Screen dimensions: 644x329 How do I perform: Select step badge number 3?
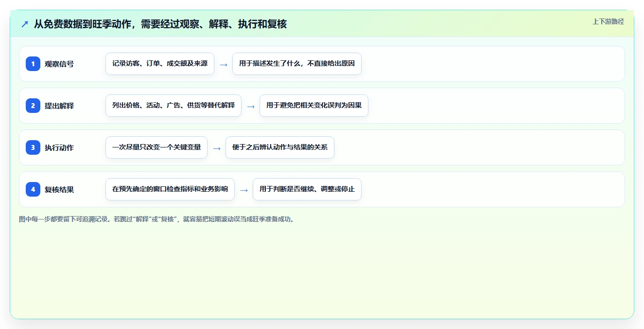pyautogui.click(x=33, y=147)
